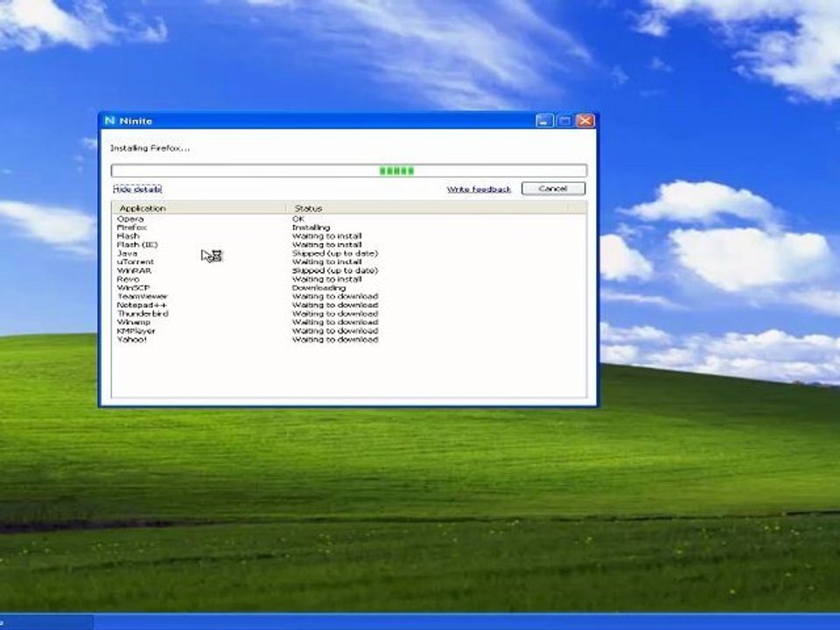Open the Write feedback link
The height and width of the screenshot is (630, 840).
pos(479,189)
